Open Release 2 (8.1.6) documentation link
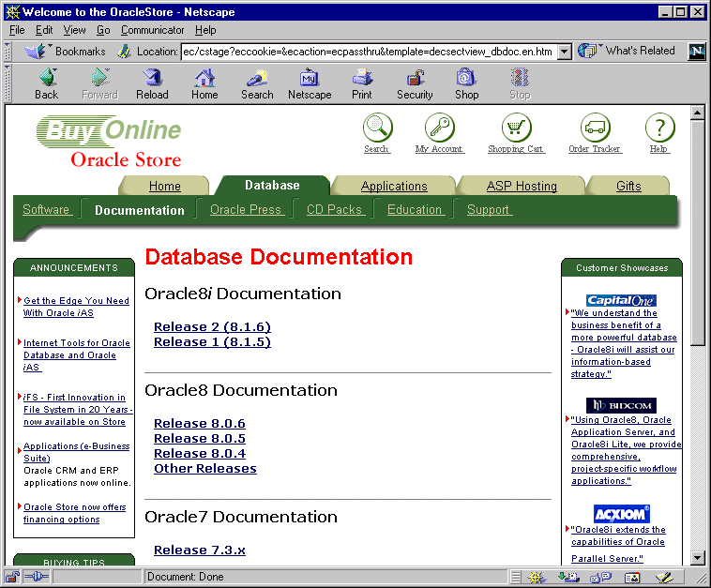 [212, 327]
